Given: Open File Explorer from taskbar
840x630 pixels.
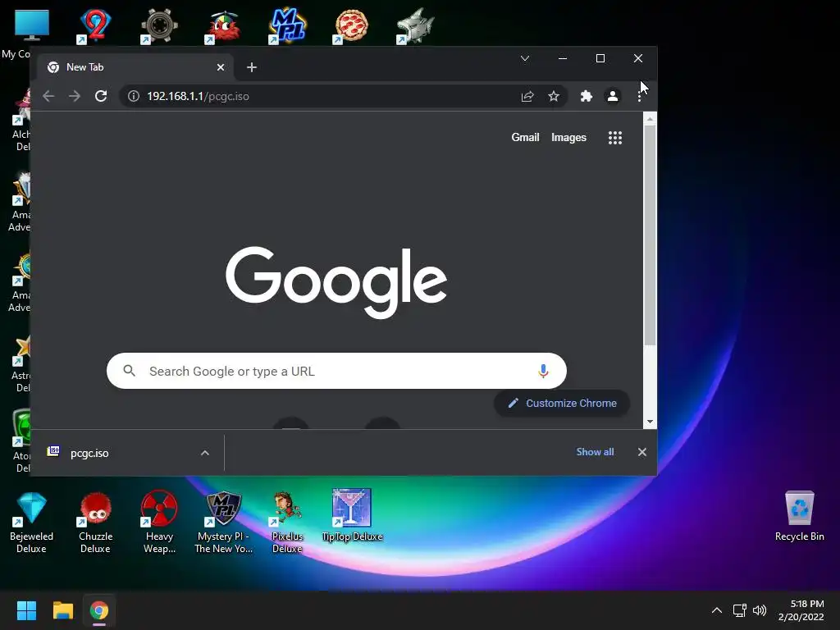Looking at the screenshot, I should [62, 610].
